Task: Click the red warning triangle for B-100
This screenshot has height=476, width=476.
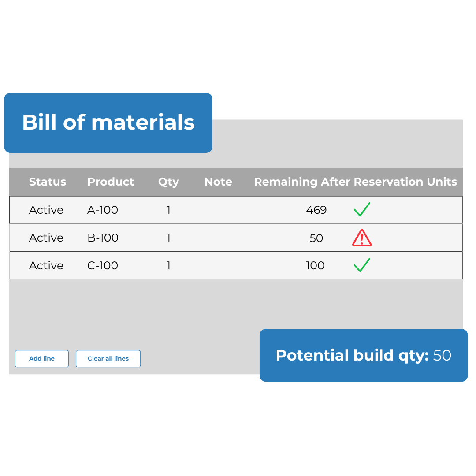Action: pyautogui.click(x=362, y=238)
